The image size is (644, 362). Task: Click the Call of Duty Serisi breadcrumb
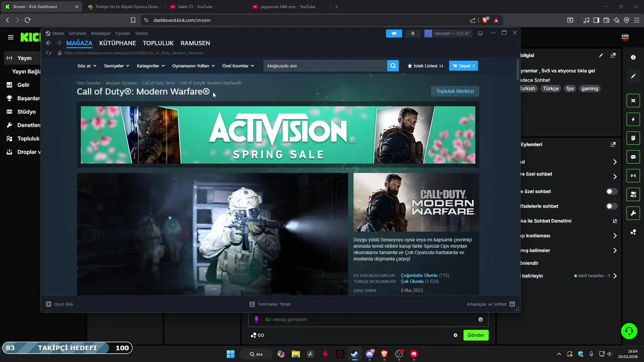tap(158, 83)
